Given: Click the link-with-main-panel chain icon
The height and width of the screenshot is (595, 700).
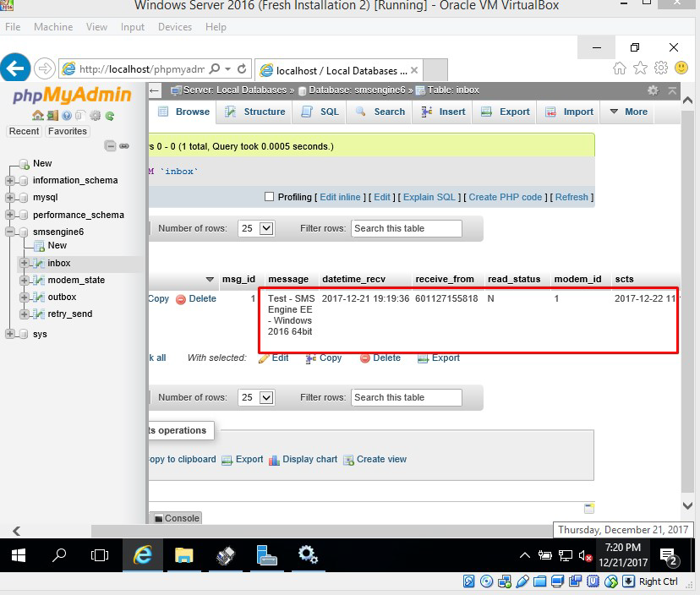Looking at the screenshot, I should click(x=124, y=146).
